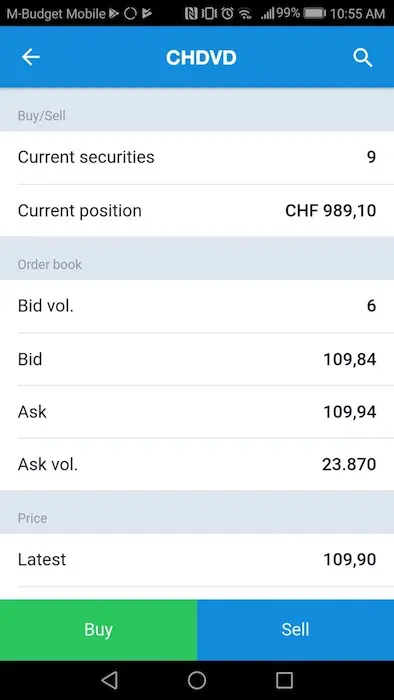Tap the blue Sell button
Screen dimensions: 394x700
click(x=295, y=629)
